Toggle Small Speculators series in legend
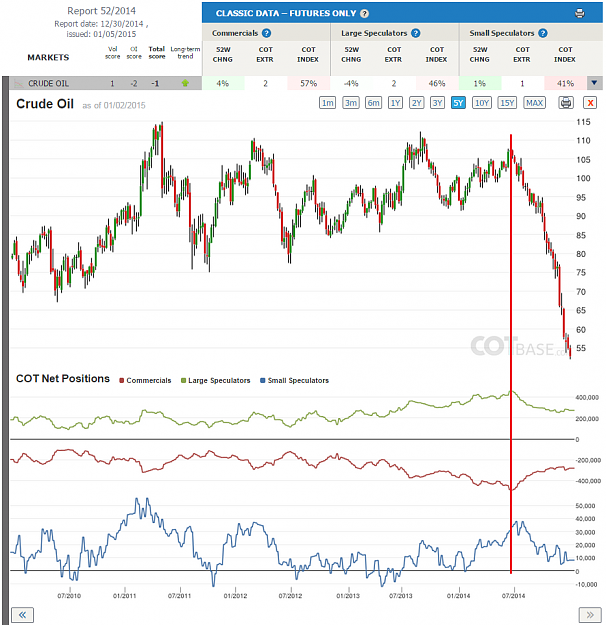The width and height of the screenshot is (606, 625). tap(295, 381)
